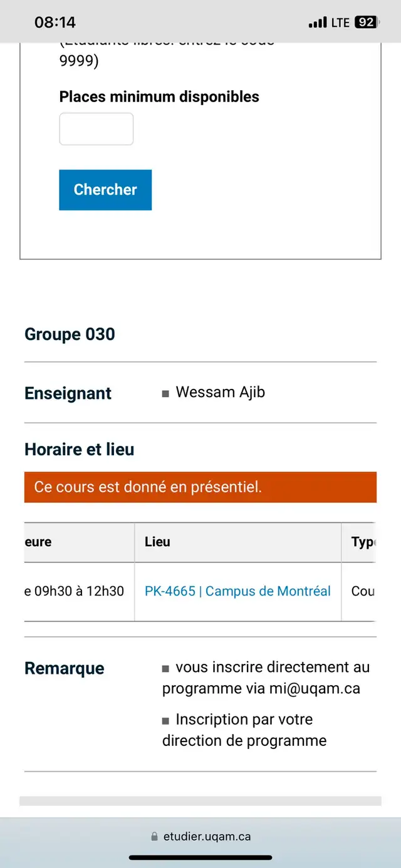The width and height of the screenshot is (401, 868).
Task: Focus the Places minimum disponibles field
Action: 96,129
